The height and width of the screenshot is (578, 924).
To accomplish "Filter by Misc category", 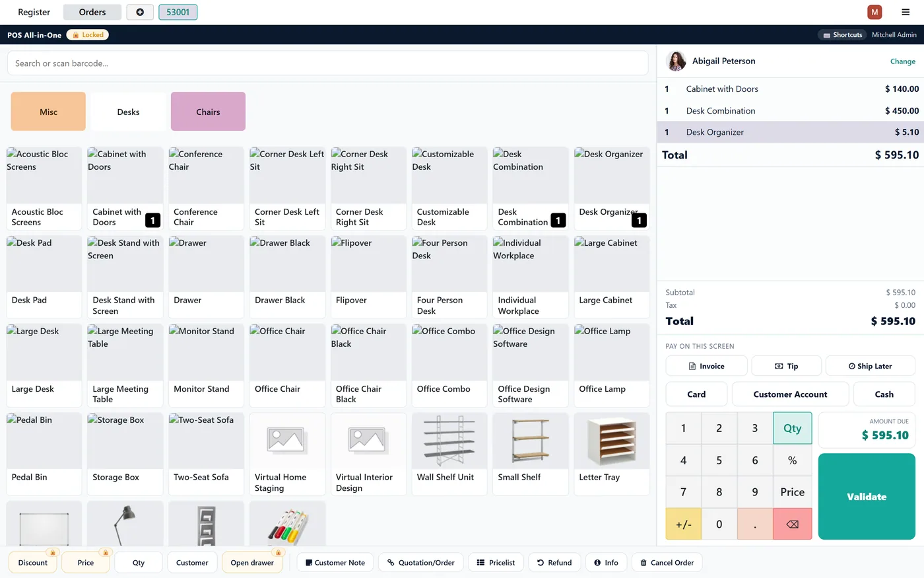I will click(x=48, y=112).
